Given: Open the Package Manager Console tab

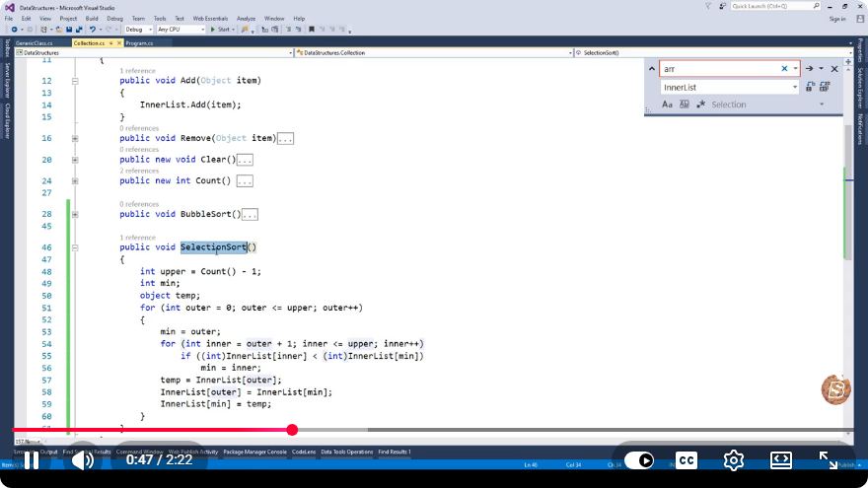Looking at the screenshot, I should 254,452.
